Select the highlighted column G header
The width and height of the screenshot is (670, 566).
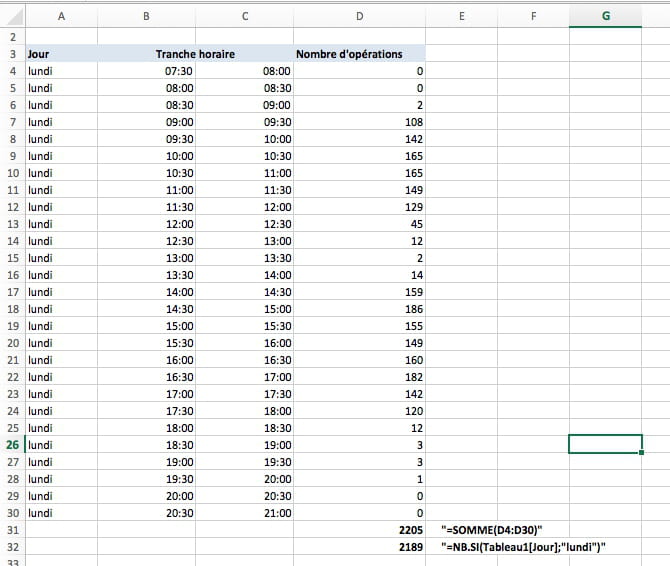tap(605, 15)
